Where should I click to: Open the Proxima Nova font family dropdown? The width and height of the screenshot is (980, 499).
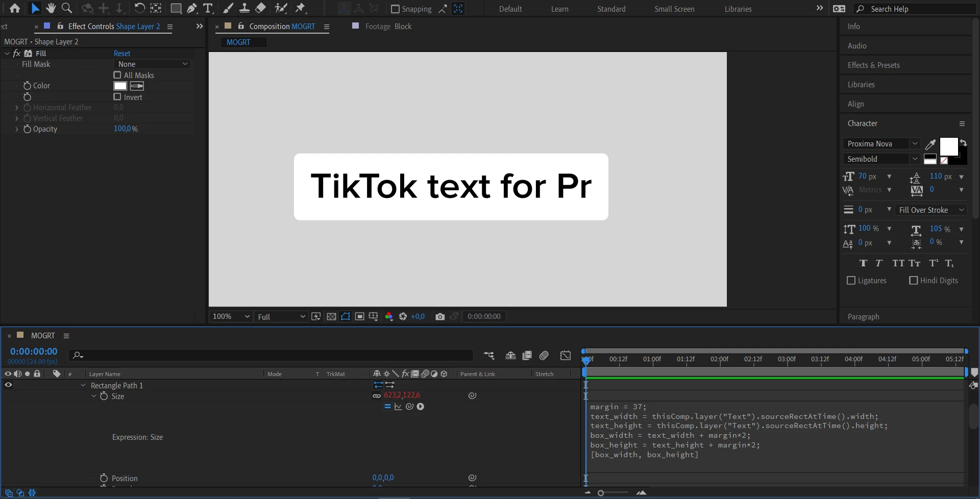[881, 144]
